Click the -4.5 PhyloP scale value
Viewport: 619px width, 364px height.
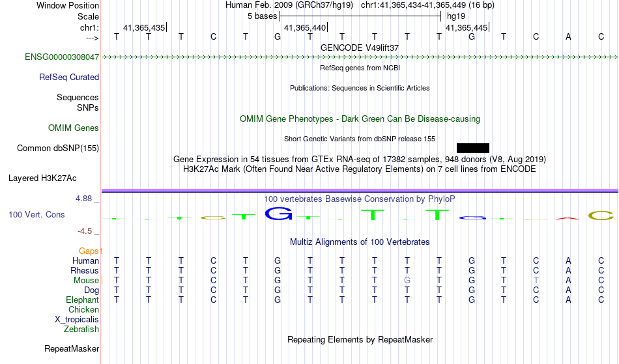85,231
